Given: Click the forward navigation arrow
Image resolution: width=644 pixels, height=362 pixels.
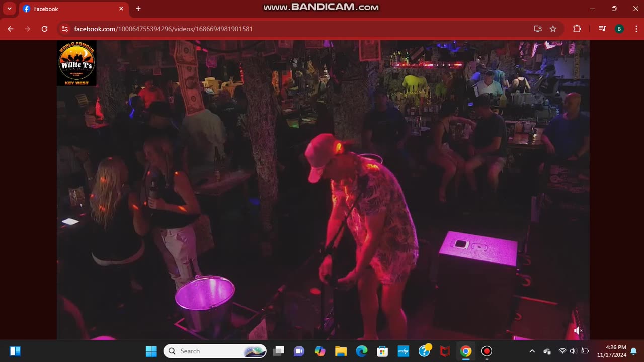Looking at the screenshot, I should click(27, 29).
